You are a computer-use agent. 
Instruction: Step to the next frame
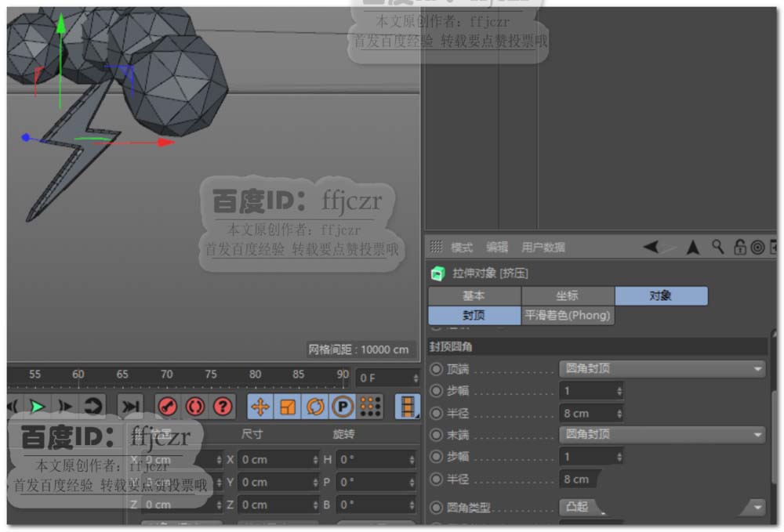[65, 407]
